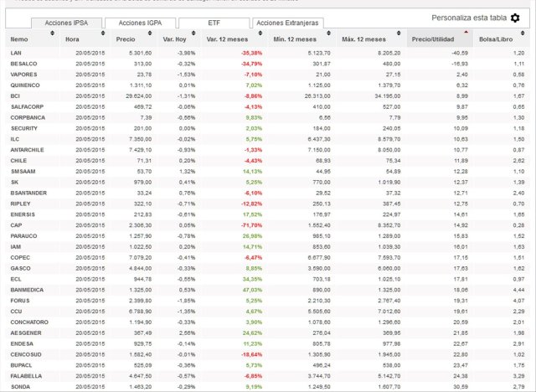This screenshot has height=392, width=536.
Task: Select the CHILE stock name
Action: 18,161
